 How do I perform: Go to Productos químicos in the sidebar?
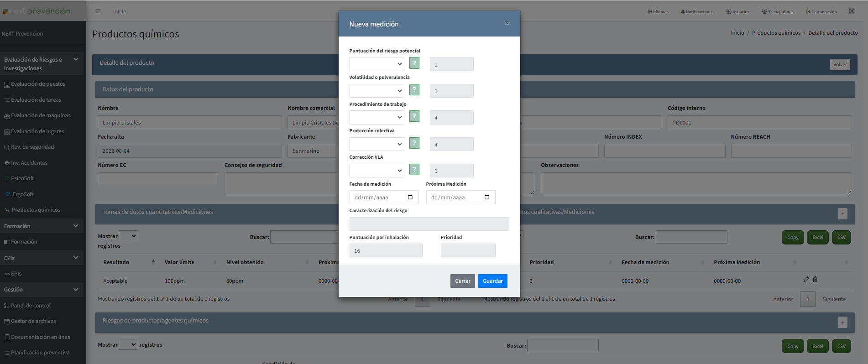tap(36, 210)
